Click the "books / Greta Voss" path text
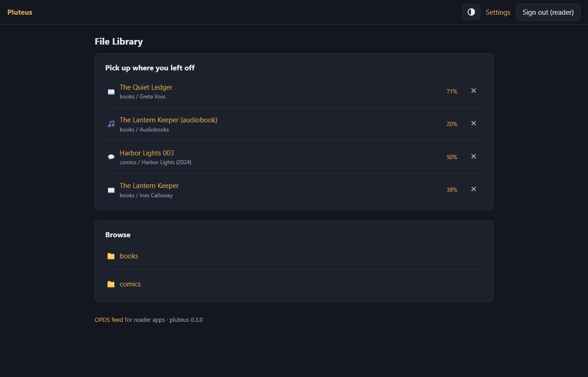Image resolution: width=588 pixels, height=377 pixels. tap(142, 97)
